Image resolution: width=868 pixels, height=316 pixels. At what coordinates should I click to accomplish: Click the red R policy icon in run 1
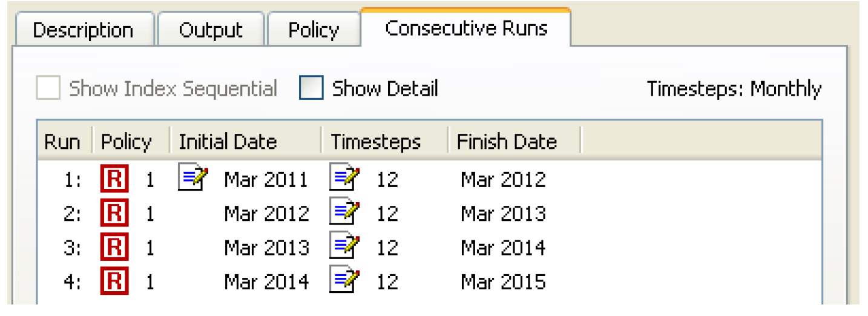click(x=115, y=179)
